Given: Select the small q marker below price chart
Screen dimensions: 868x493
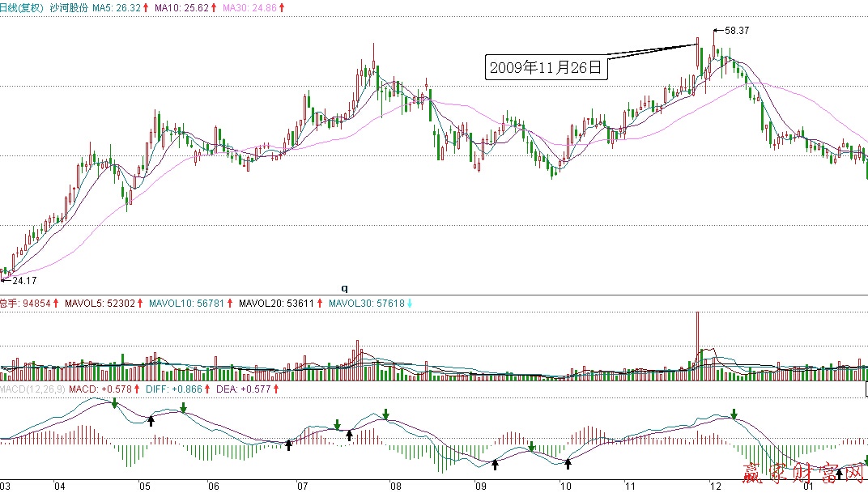Looking at the screenshot, I should 343,287.
